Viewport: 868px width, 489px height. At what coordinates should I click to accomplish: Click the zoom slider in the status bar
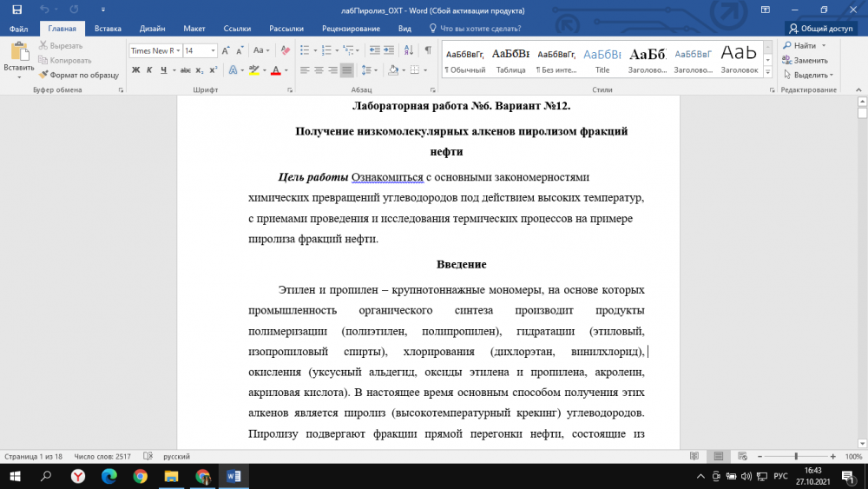(796, 456)
